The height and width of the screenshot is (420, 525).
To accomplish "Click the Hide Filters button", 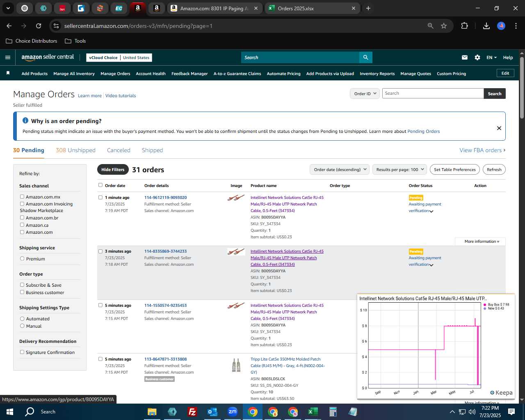I will click(113, 169).
